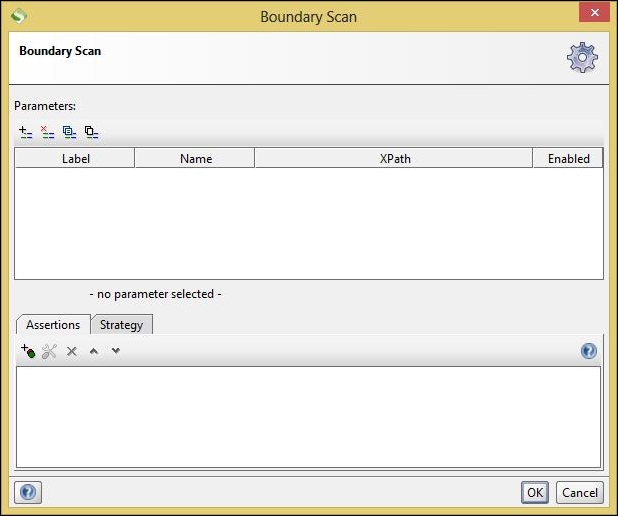The width and height of the screenshot is (618, 516).
Task: Open assertions help question mark icon
Action: pos(589,351)
